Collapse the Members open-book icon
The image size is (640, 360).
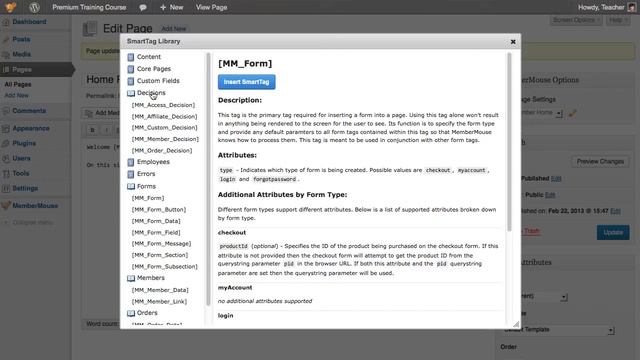(x=131, y=278)
